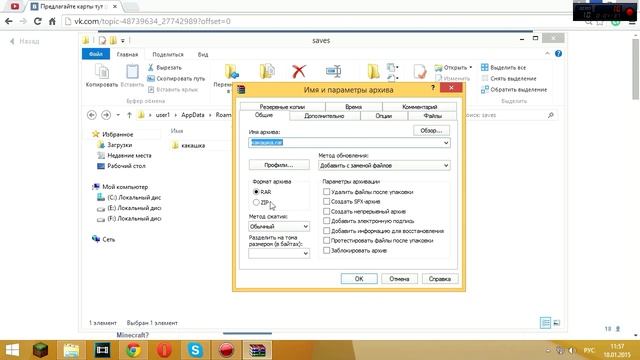This screenshot has width=640, height=360.
Task: Enable 'Протестировать файлы после упаковки' checkbox
Action: (x=327, y=240)
